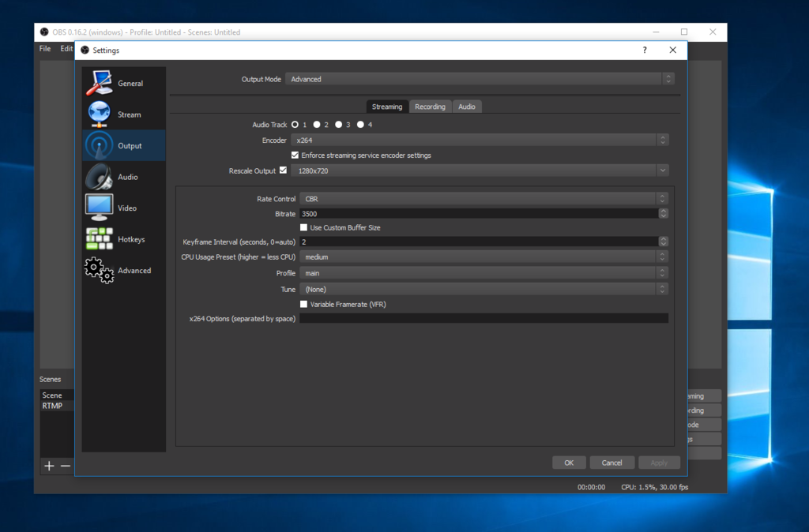Click the OK button

(x=569, y=463)
